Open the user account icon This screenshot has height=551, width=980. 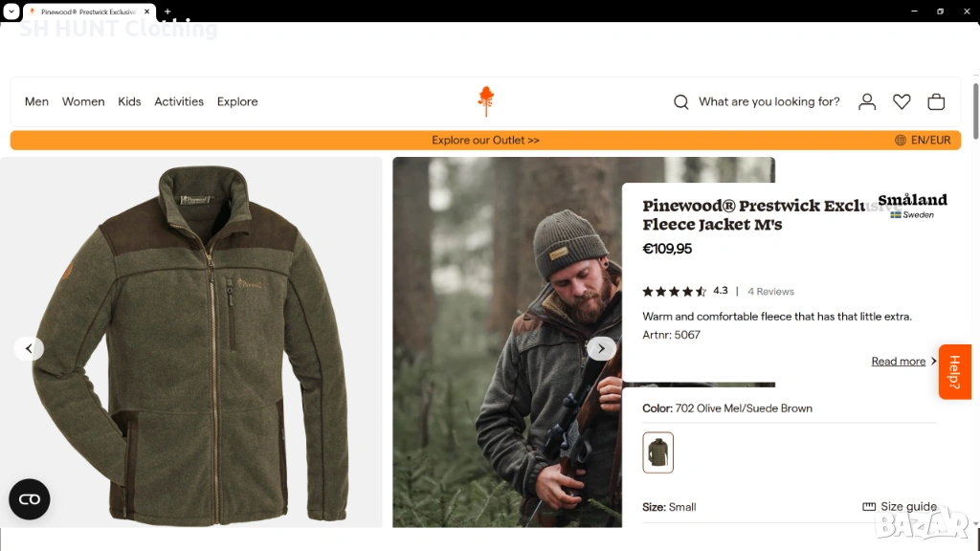point(867,102)
